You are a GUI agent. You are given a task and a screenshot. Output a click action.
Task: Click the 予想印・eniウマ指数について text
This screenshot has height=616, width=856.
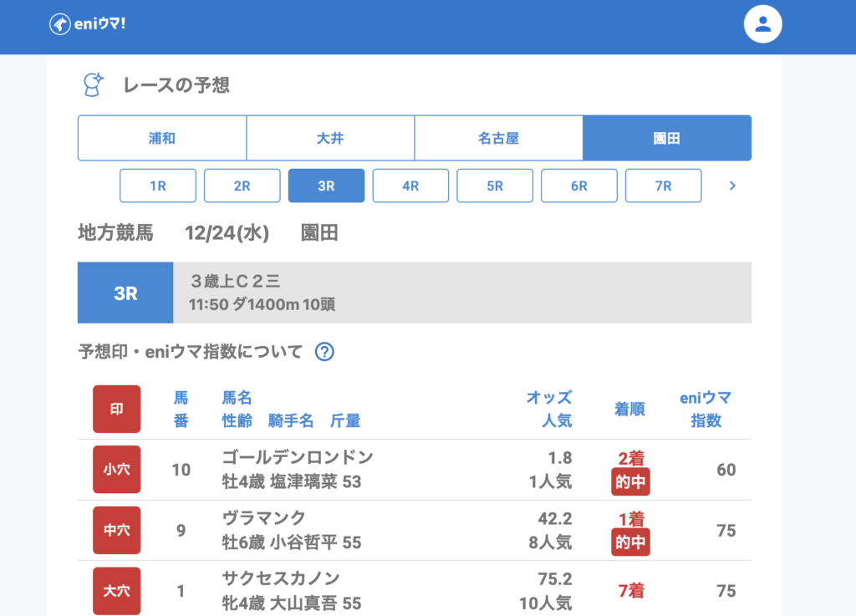point(190,352)
